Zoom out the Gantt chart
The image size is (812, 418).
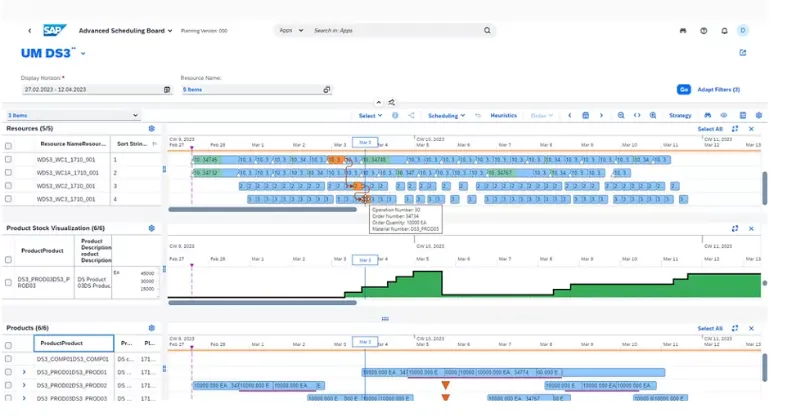[x=621, y=116]
